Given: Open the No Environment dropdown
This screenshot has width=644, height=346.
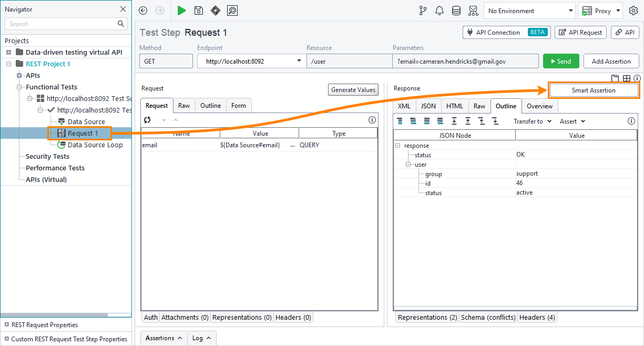Looking at the screenshot, I should pos(529,11).
